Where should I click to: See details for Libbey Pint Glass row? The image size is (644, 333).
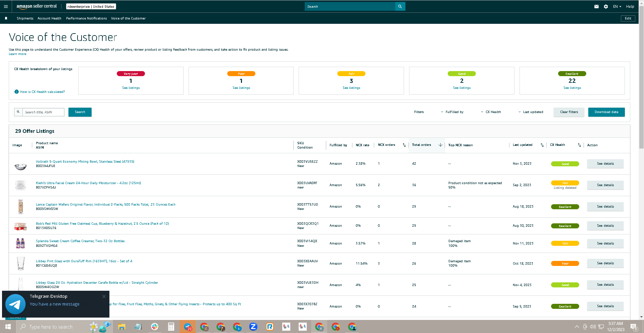605,263
